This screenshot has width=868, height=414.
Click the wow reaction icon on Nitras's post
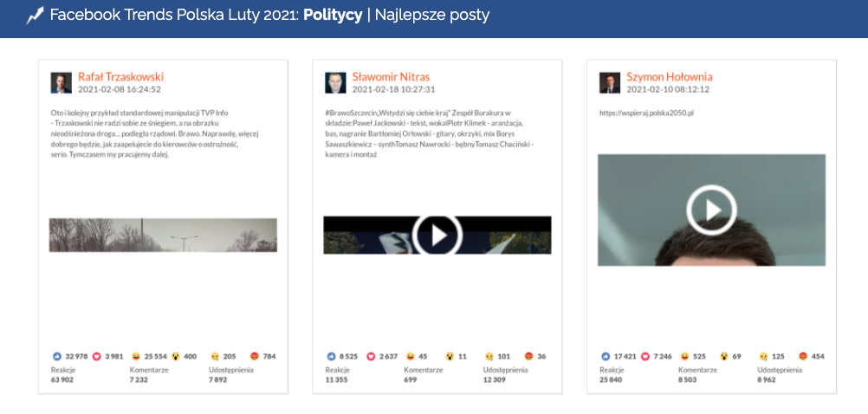450,356
